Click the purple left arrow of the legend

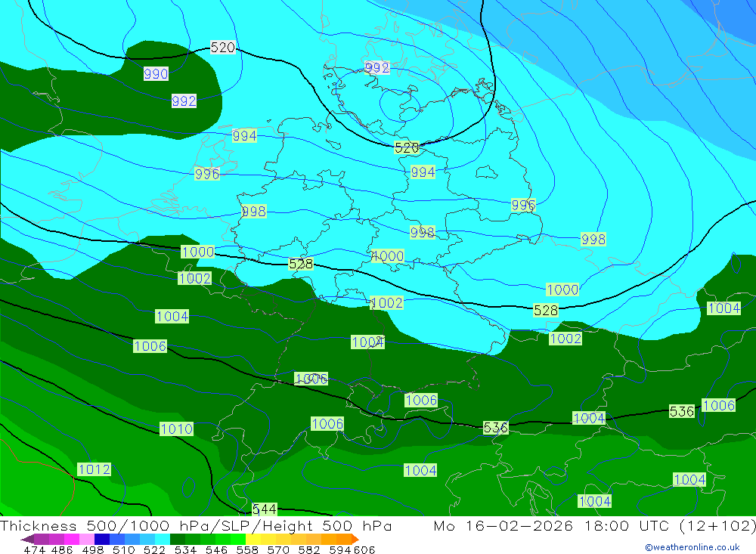click(x=27, y=539)
